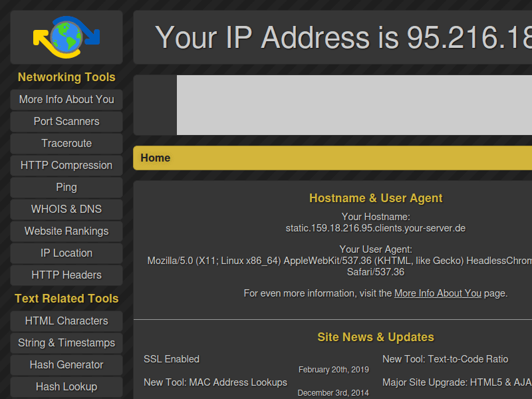Select Traceroute from the sidebar

coord(66,144)
